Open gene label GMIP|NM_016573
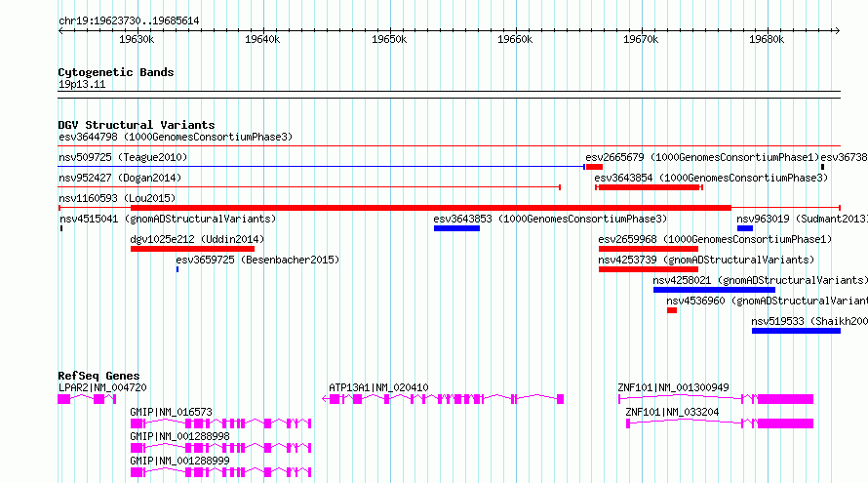 (x=171, y=412)
